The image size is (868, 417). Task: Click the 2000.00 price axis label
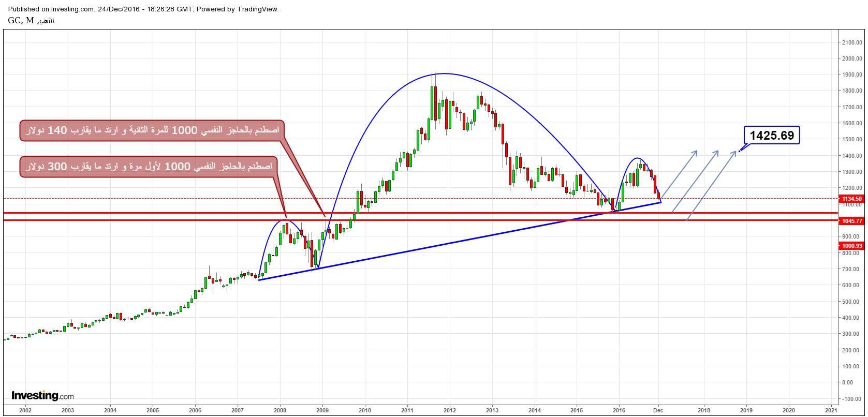[x=851, y=58]
